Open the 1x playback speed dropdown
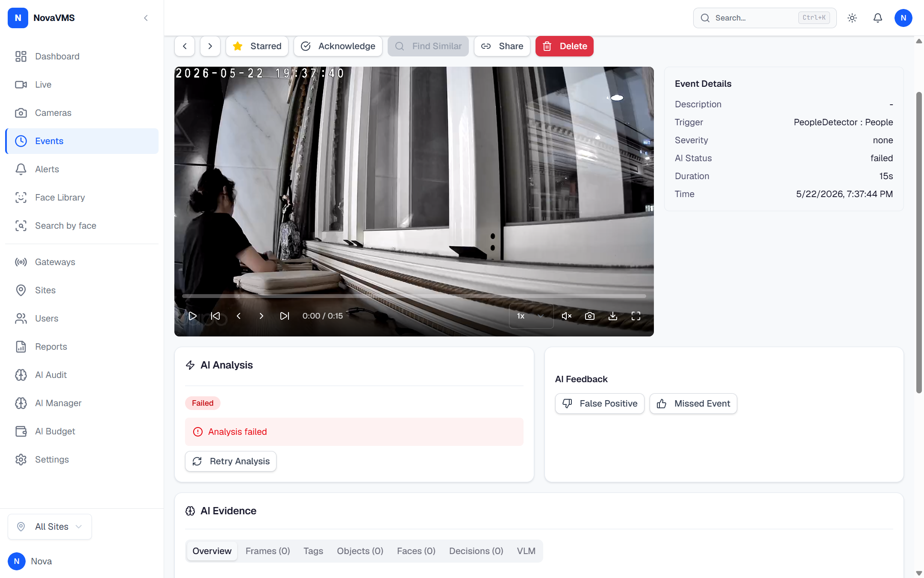 pos(531,316)
